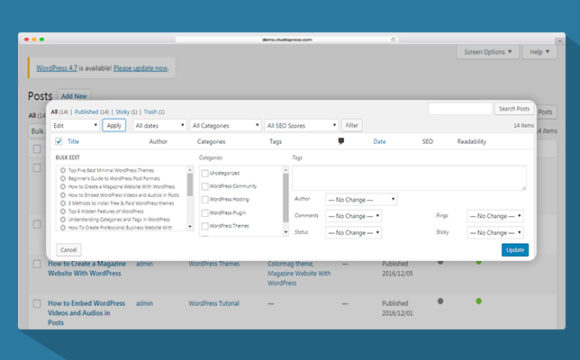Click the browser reload icon in address bar

[x=393, y=39]
